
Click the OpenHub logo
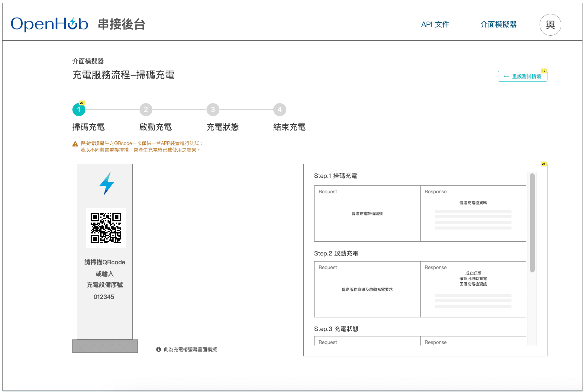click(49, 24)
